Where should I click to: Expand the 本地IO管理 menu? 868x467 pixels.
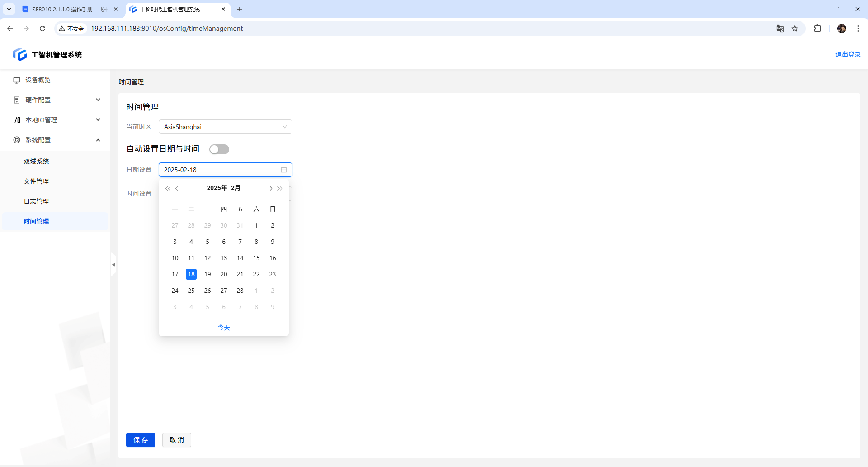(56, 120)
